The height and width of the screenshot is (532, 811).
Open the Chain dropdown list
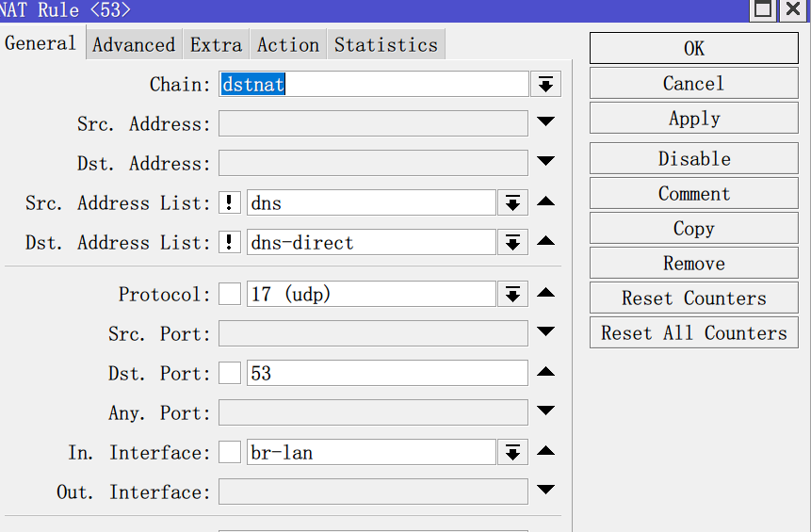pyautogui.click(x=544, y=84)
